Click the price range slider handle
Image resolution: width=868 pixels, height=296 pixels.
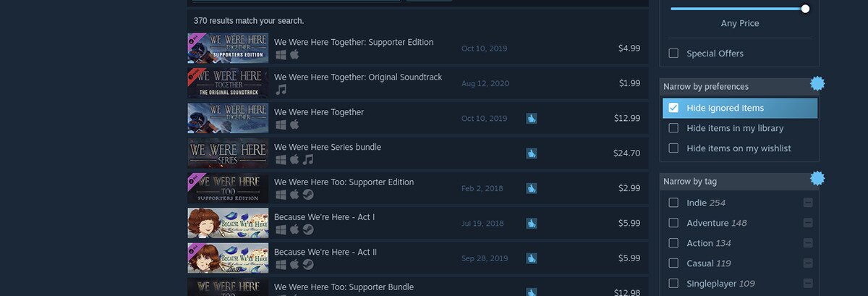pos(805,9)
